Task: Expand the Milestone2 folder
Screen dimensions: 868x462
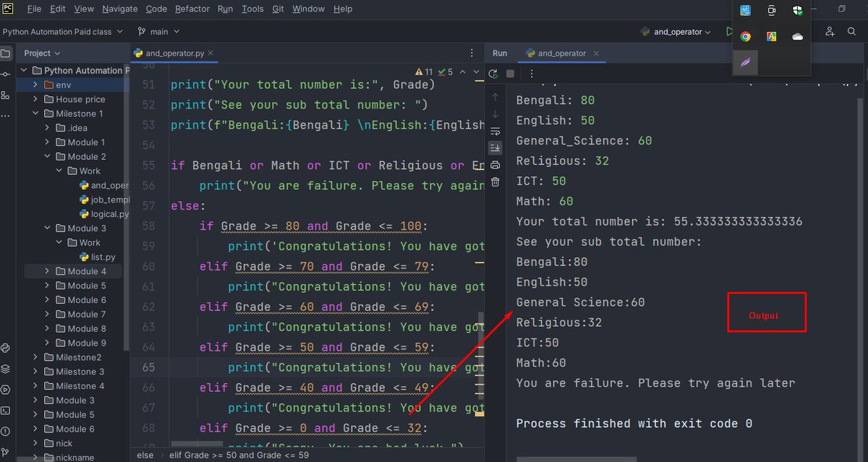Action: click(x=35, y=357)
